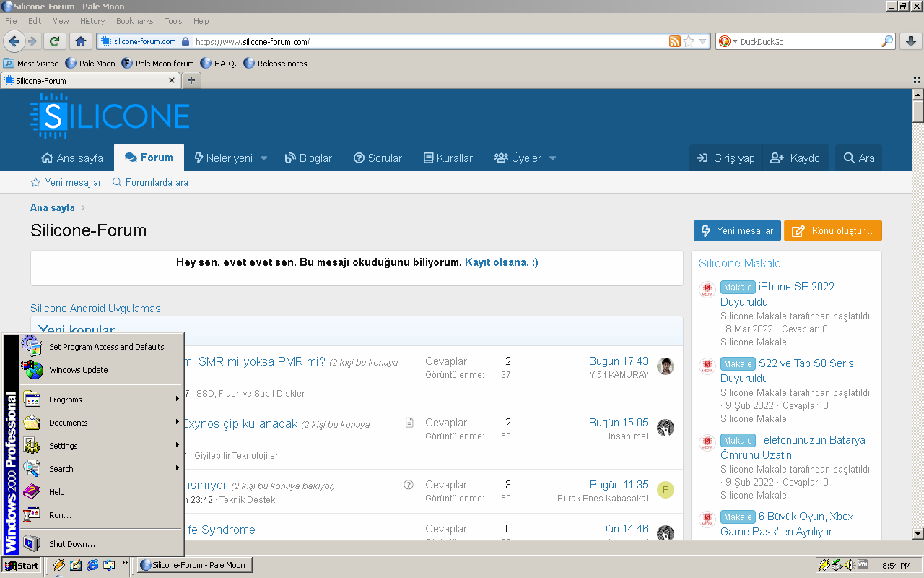Open Set Program Access and Defaults
Image resolution: width=924 pixels, height=578 pixels.
tap(101, 347)
